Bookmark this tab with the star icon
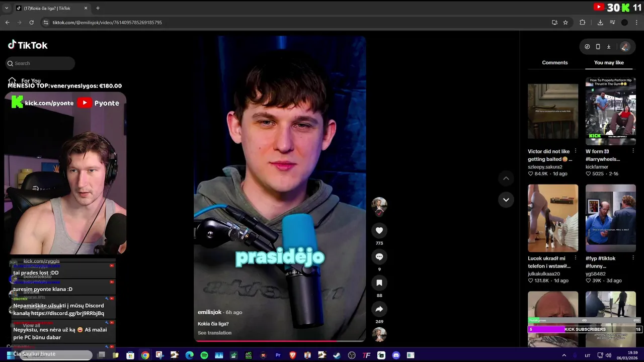Screen dimensions: 644x362 [566, 22]
